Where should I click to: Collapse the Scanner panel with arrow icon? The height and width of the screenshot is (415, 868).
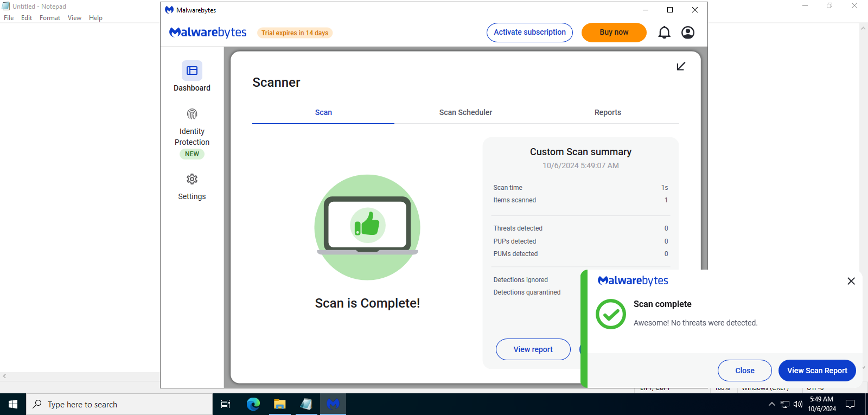pyautogui.click(x=681, y=66)
